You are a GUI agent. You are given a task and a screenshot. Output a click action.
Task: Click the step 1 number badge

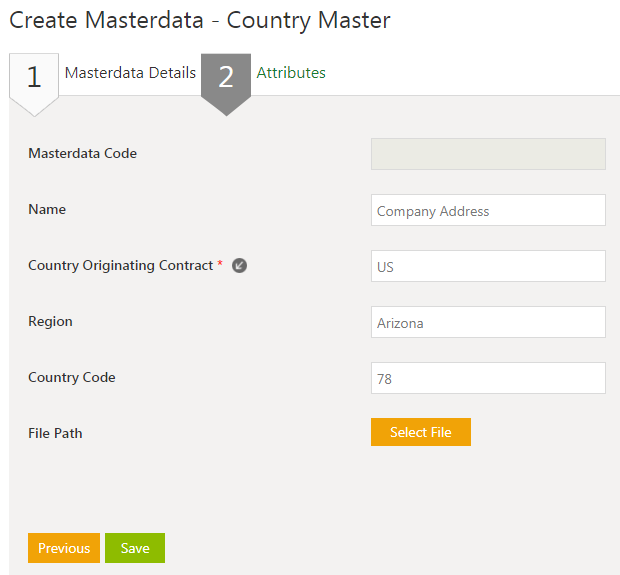[34, 77]
